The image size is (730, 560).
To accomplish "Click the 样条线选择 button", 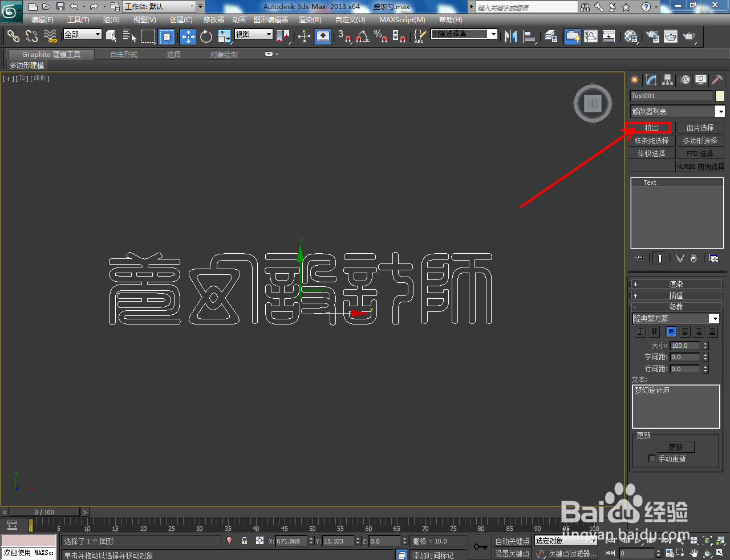I will click(x=651, y=141).
